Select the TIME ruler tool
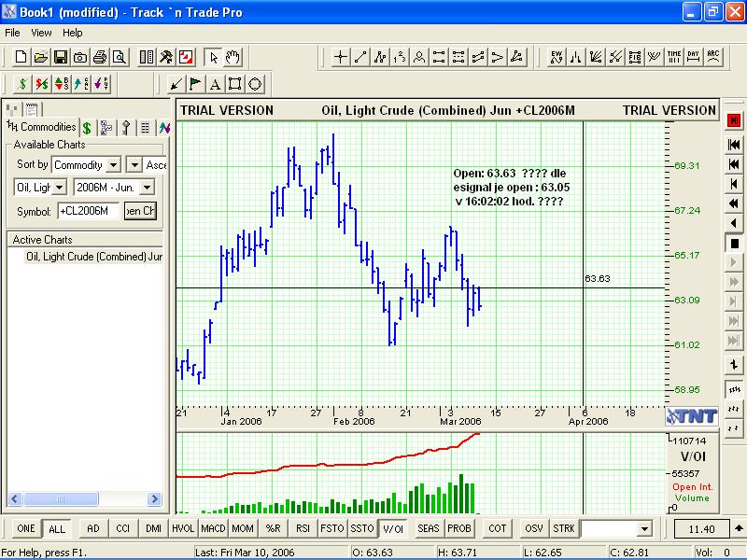Image resolution: width=747 pixels, height=560 pixels. click(x=673, y=58)
